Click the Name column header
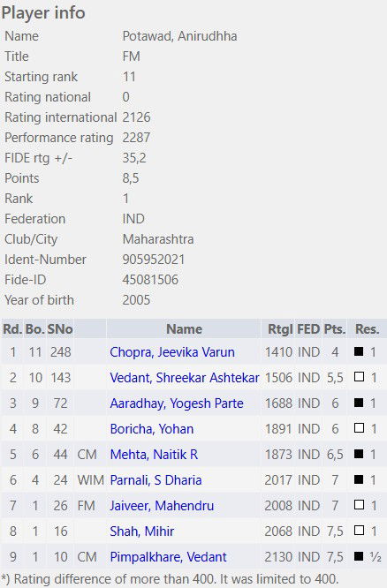Viewport: 387px width, 588px height. coord(184,329)
